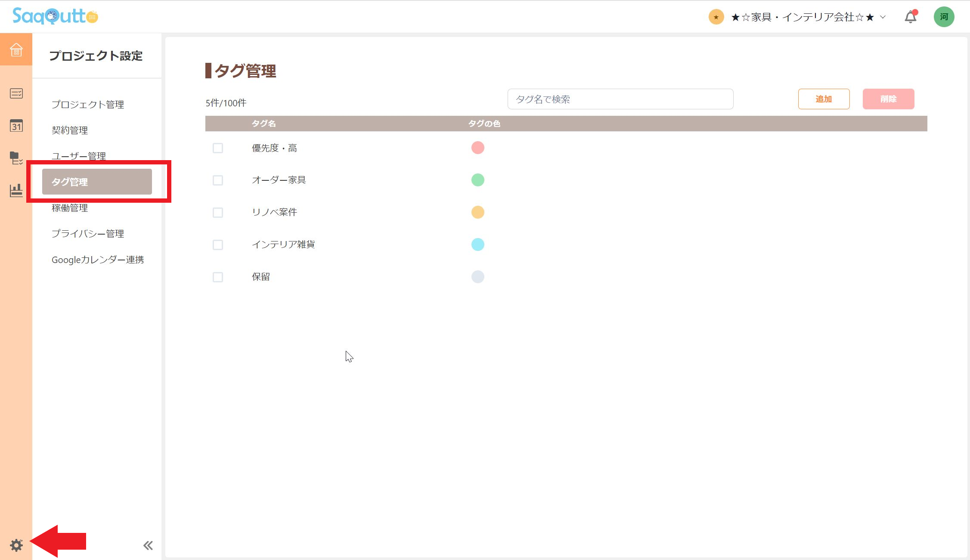Click the green color dot for オーダー家具
This screenshot has height=560, width=970.
click(477, 180)
